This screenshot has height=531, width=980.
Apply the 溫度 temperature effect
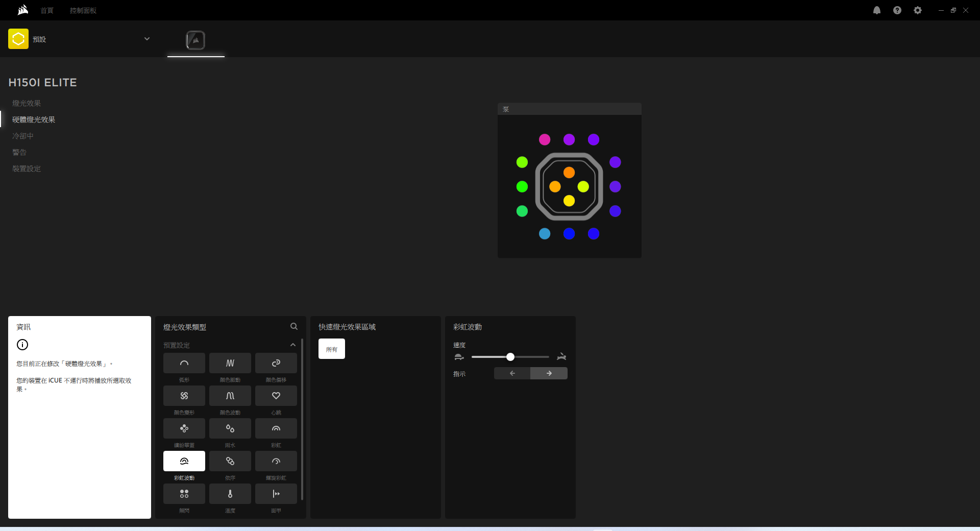click(x=230, y=494)
